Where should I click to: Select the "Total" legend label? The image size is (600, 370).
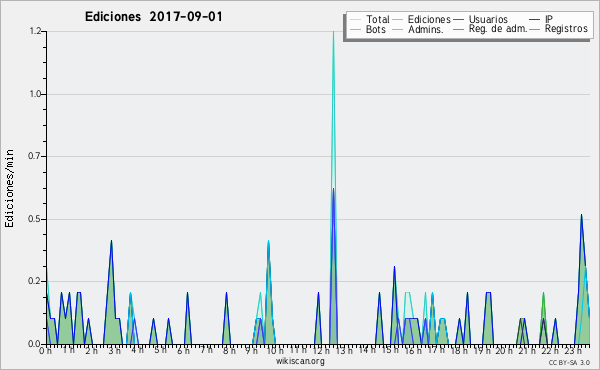[378, 19]
